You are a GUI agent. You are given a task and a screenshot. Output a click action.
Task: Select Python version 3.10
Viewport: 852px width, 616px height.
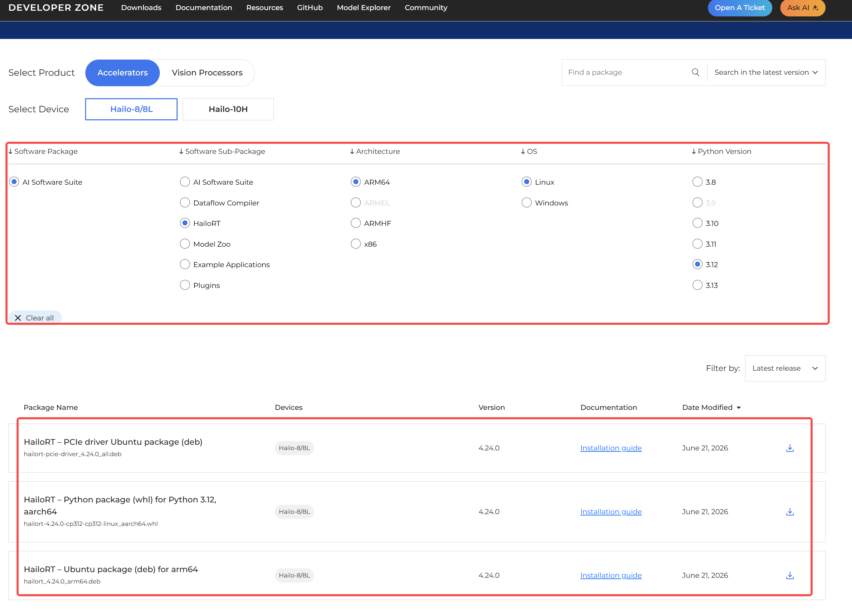tap(705, 223)
